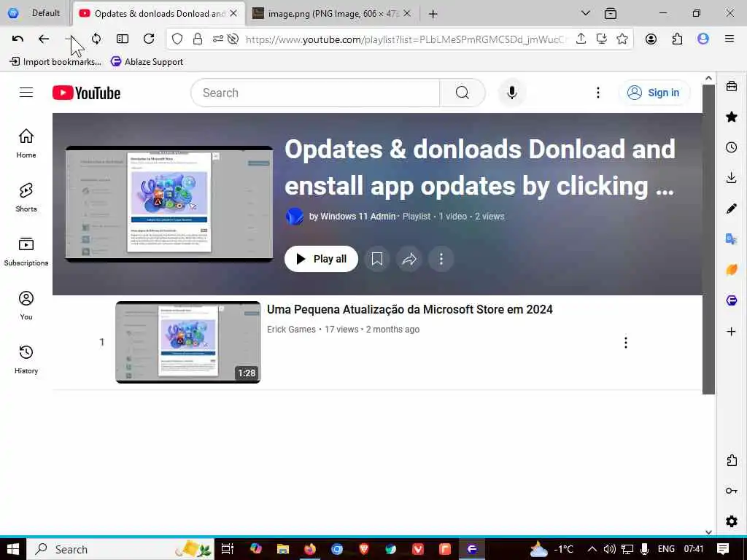Click the share icon in address bar

point(581,39)
